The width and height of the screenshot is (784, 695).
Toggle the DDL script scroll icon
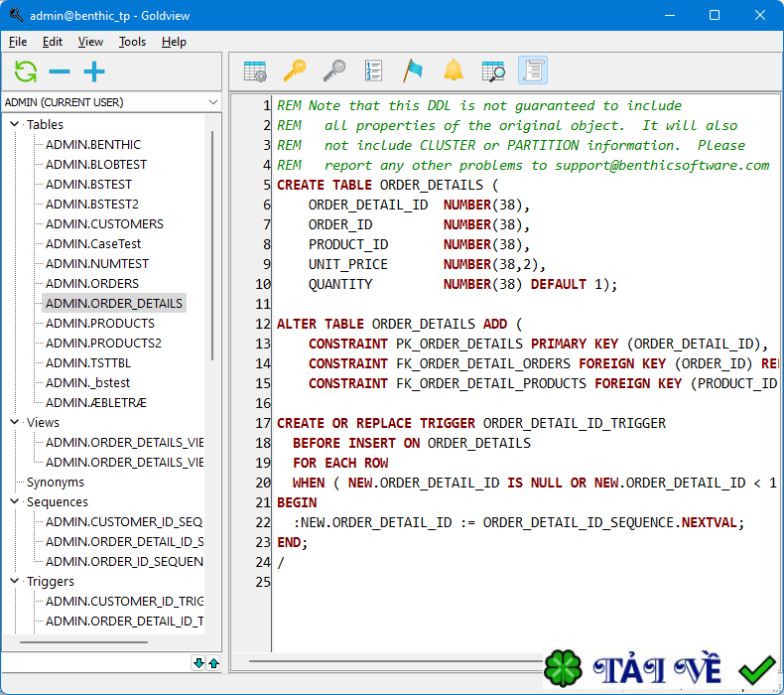[533, 70]
